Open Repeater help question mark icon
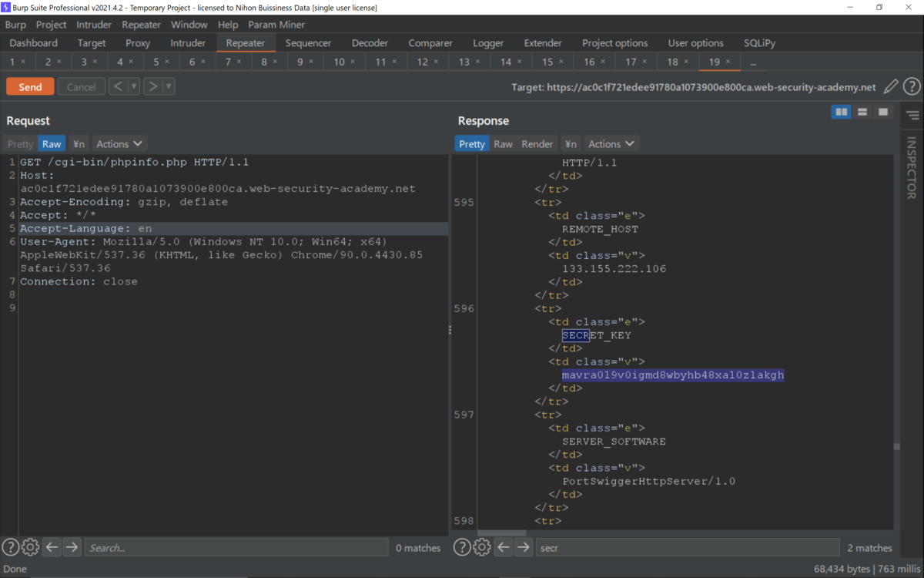 [912, 87]
